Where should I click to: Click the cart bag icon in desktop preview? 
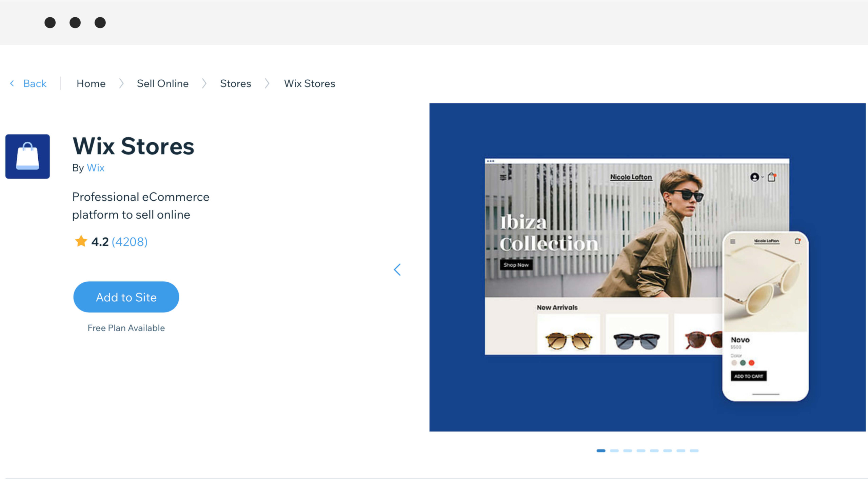click(x=771, y=177)
